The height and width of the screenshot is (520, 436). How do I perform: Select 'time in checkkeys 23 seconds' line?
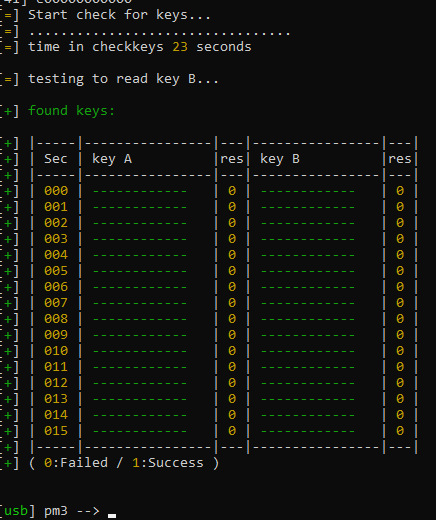pyautogui.click(x=140, y=47)
